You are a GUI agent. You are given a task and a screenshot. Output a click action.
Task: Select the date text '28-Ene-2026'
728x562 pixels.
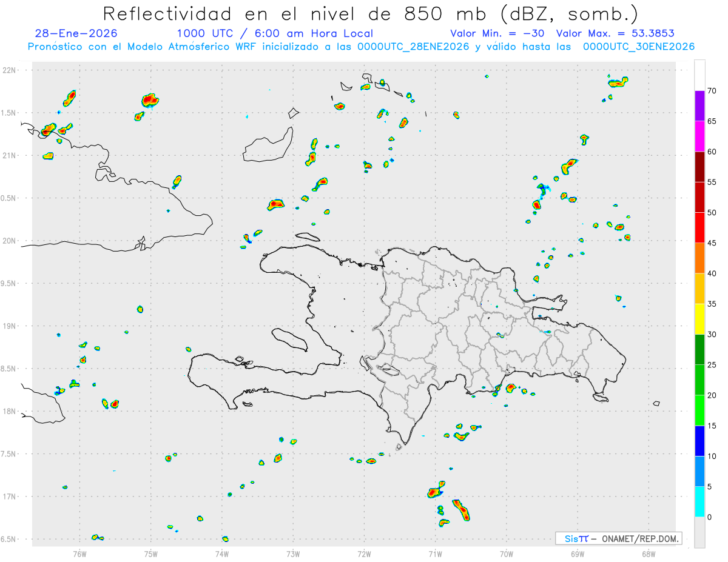76,33
